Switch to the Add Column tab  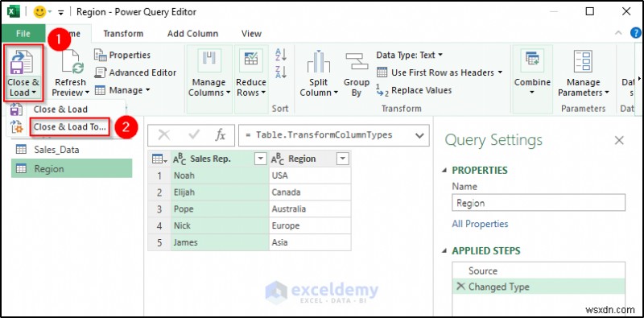(192, 34)
